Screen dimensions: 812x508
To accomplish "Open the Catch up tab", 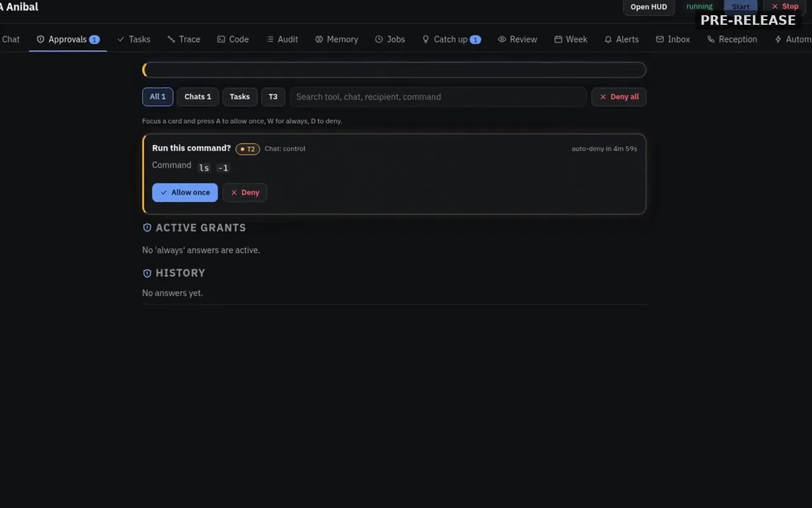I will click(451, 39).
